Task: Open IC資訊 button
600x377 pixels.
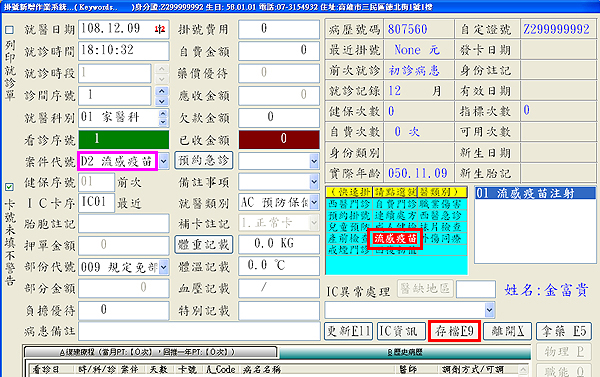Action: (401, 331)
